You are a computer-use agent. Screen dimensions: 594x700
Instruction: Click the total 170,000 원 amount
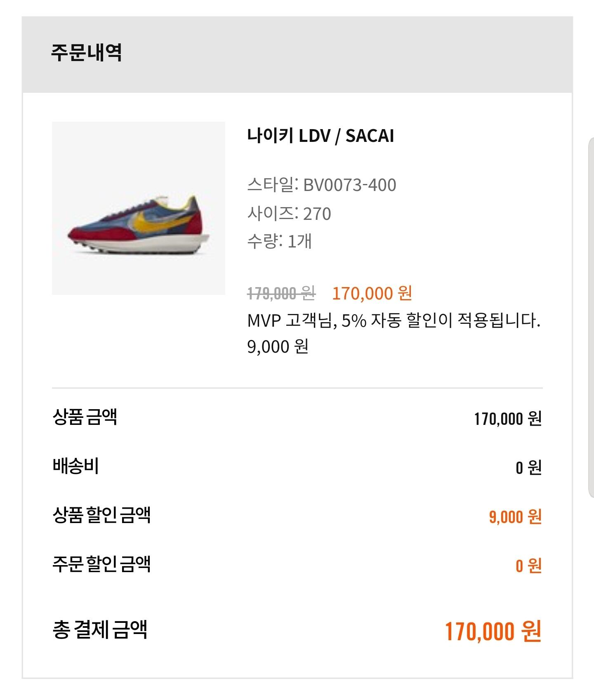click(493, 632)
